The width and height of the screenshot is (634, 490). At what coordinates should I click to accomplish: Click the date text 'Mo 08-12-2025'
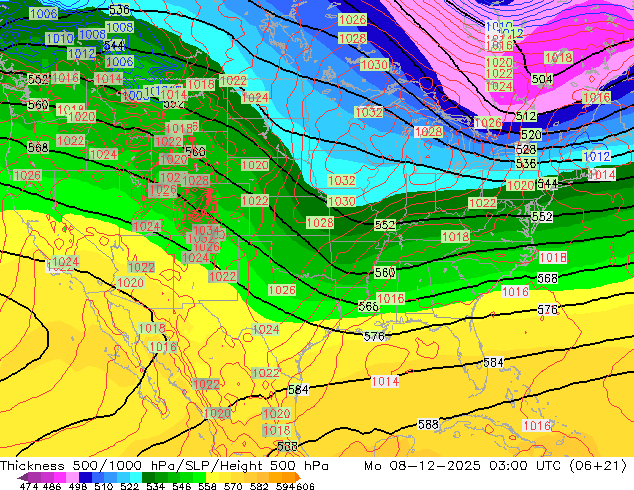point(422,465)
